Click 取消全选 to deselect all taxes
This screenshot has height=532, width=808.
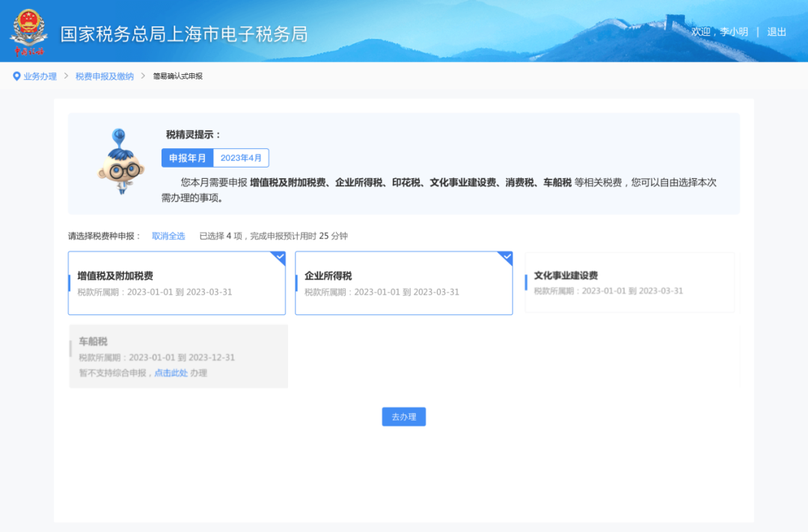[x=168, y=236]
